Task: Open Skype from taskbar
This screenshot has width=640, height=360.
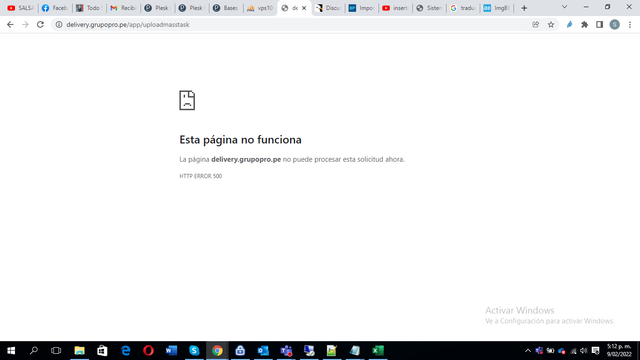Action: 194,350
